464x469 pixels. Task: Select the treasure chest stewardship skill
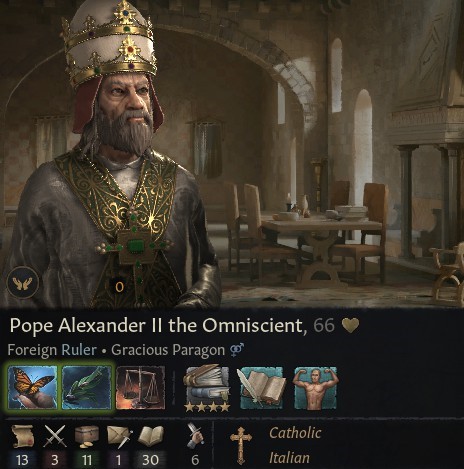coord(87,436)
